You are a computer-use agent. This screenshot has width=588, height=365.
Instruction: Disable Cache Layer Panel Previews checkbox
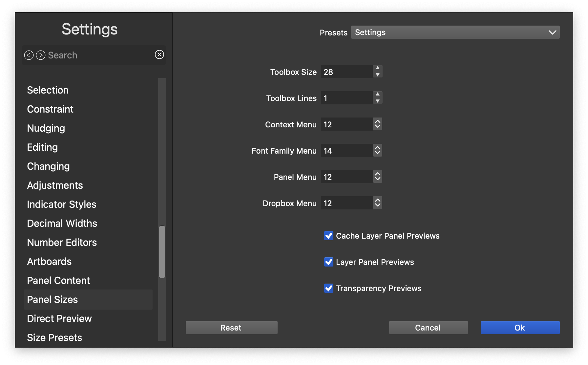click(x=329, y=236)
